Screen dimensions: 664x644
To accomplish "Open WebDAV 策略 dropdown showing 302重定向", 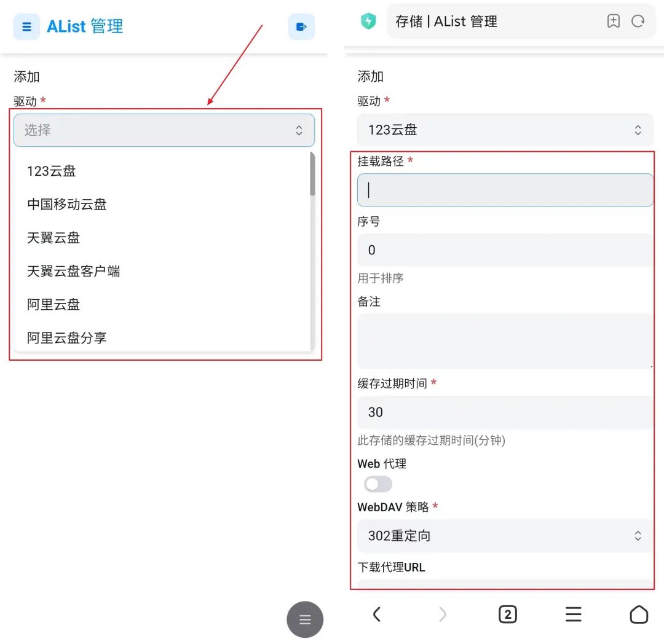I will 505,536.
